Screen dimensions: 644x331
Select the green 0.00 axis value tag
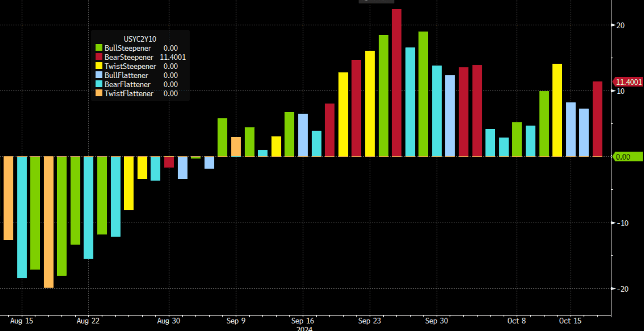click(x=628, y=157)
